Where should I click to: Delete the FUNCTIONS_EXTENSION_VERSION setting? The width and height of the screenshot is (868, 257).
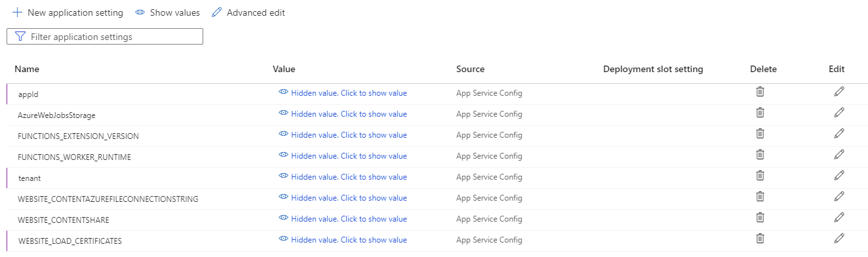[760, 134]
